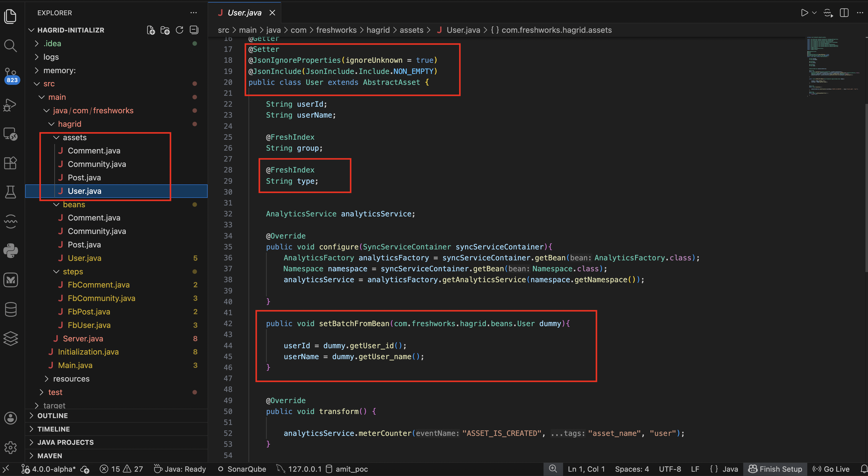Click the zoom icon in status bar
This screenshot has width=868, height=476.
click(x=553, y=469)
